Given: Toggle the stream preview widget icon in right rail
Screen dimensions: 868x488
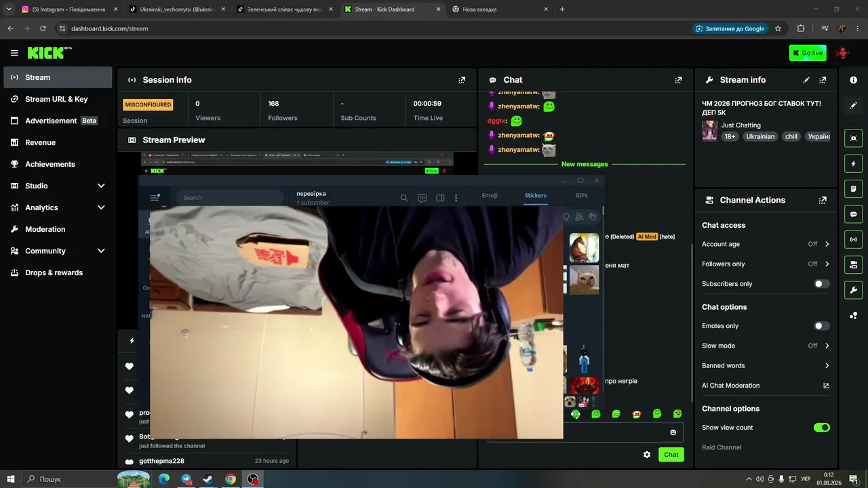Looking at the screenshot, I should tap(853, 138).
